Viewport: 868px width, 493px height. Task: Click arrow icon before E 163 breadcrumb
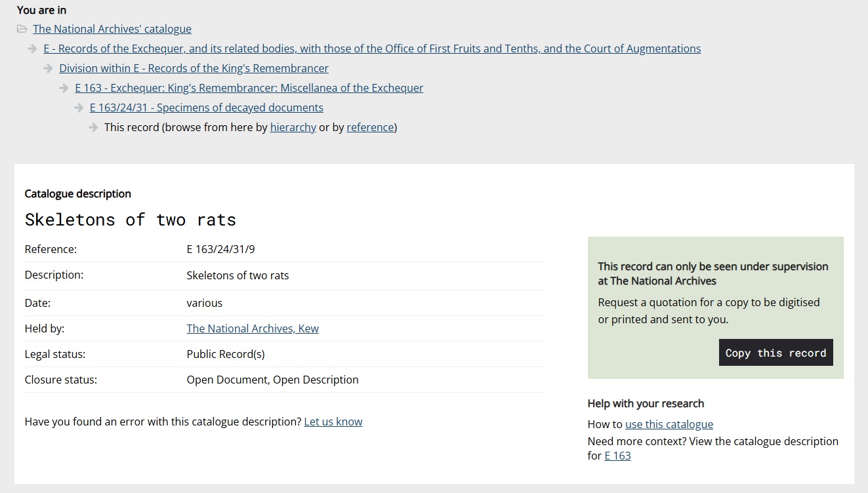64,88
